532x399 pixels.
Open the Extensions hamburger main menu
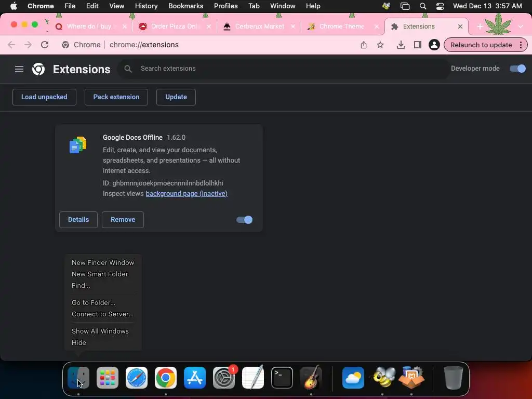(x=19, y=69)
